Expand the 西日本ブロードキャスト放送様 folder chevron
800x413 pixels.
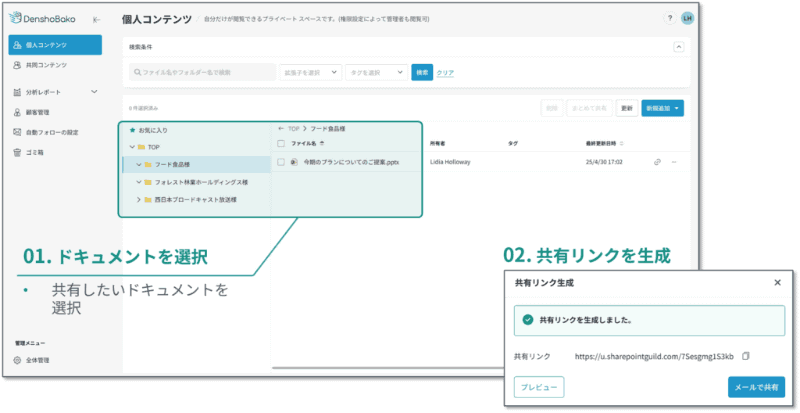coord(139,200)
